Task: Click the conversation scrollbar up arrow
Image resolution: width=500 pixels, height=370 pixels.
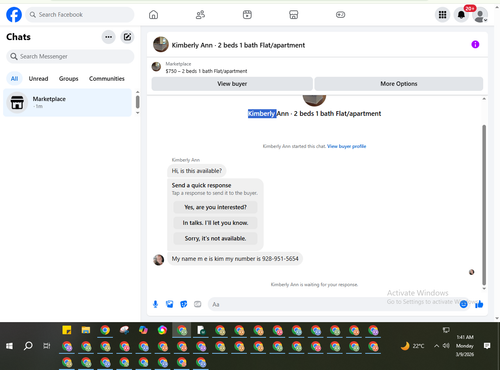Action: [x=484, y=99]
